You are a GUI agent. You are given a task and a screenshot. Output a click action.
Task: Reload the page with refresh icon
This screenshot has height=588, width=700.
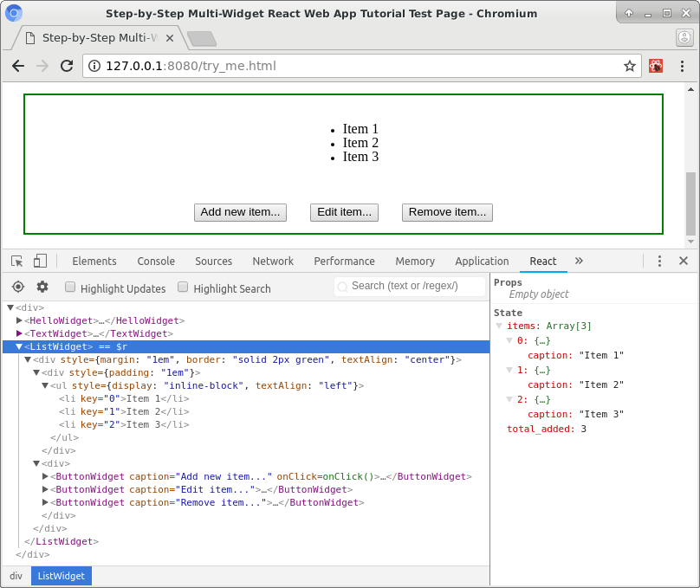(67, 66)
